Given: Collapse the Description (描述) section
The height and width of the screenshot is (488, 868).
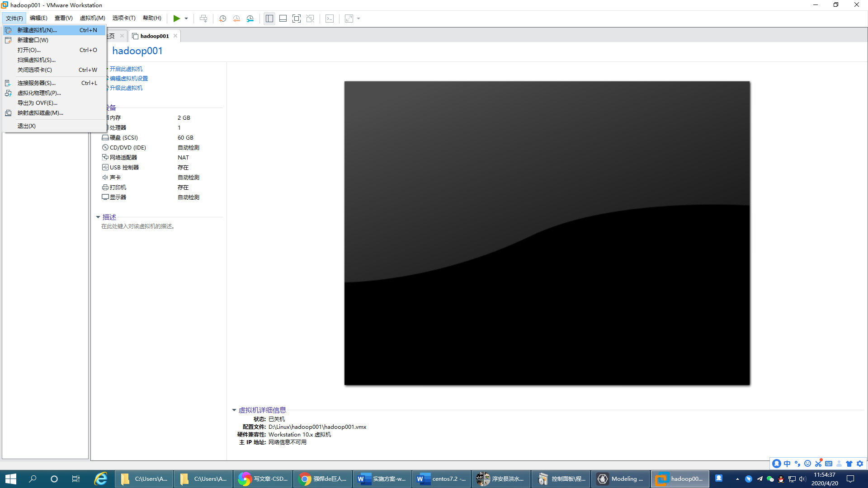Looking at the screenshot, I should pyautogui.click(x=98, y=217).
